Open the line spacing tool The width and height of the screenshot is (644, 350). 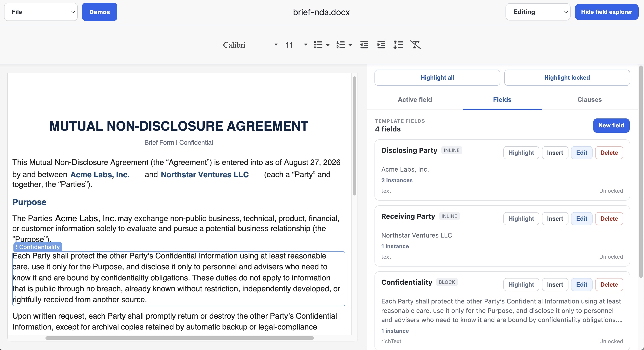398,45
